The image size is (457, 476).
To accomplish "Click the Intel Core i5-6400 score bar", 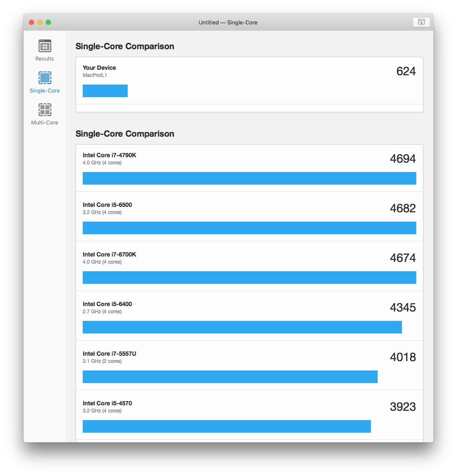I will 242,327.
